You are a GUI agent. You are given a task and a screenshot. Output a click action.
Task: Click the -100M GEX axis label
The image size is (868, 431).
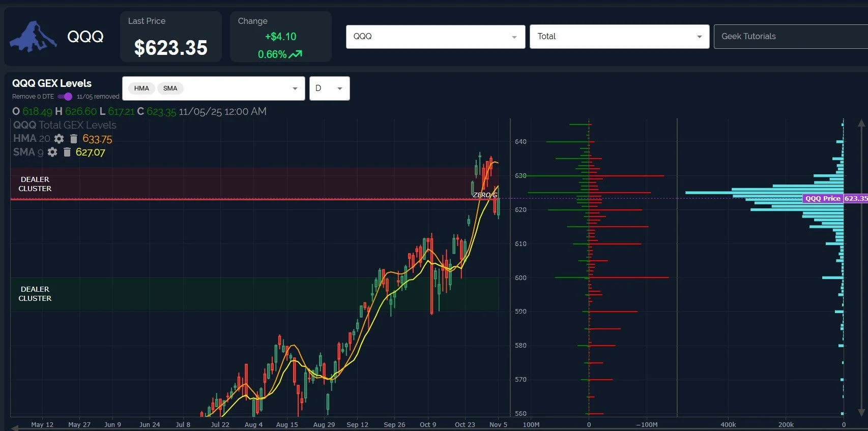647,424
